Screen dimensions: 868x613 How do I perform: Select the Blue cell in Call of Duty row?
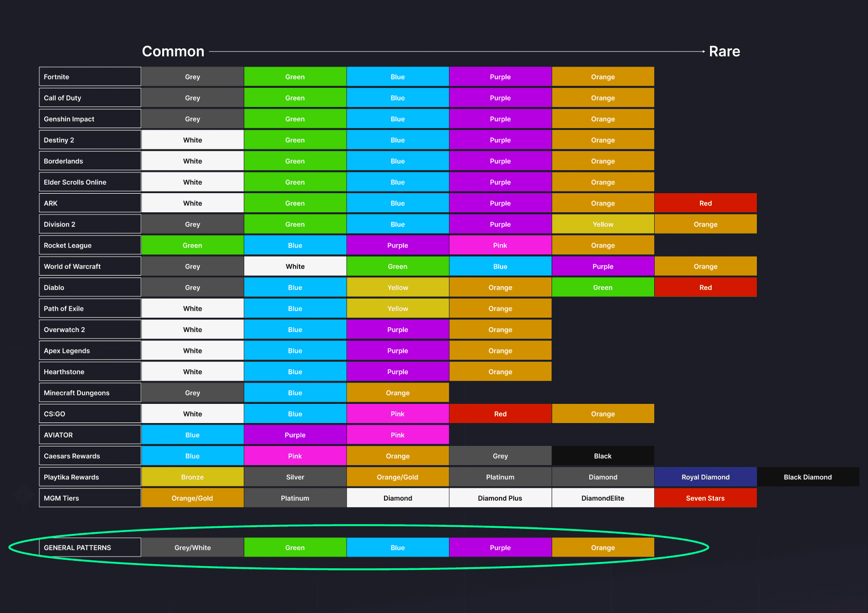pyautogui.click(x=398, y=98)
